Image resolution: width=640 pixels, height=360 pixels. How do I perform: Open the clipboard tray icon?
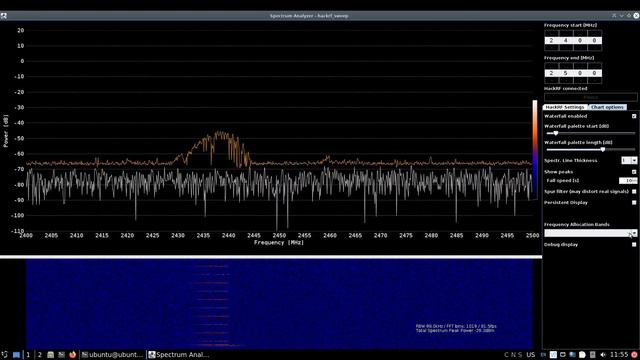pos(582,355)
